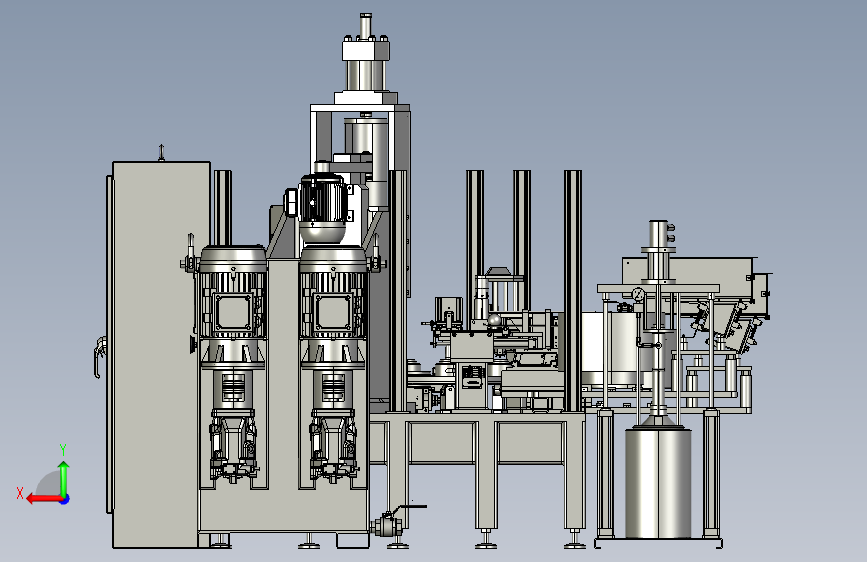The width and height of the screenshot is (867, 562).
Task: Select the lifting eye bolt atop the cabinet
Action: (x=161, y=152)
